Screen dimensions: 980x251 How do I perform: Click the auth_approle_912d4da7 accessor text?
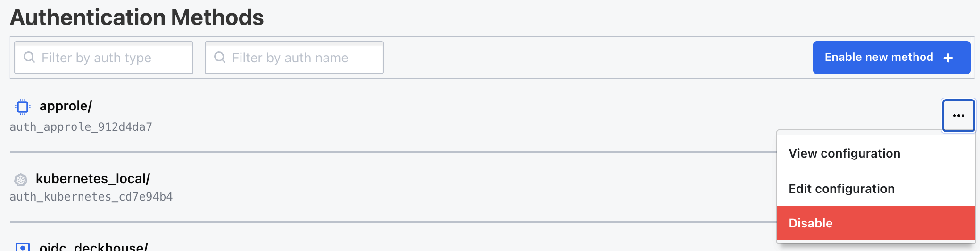81,127
